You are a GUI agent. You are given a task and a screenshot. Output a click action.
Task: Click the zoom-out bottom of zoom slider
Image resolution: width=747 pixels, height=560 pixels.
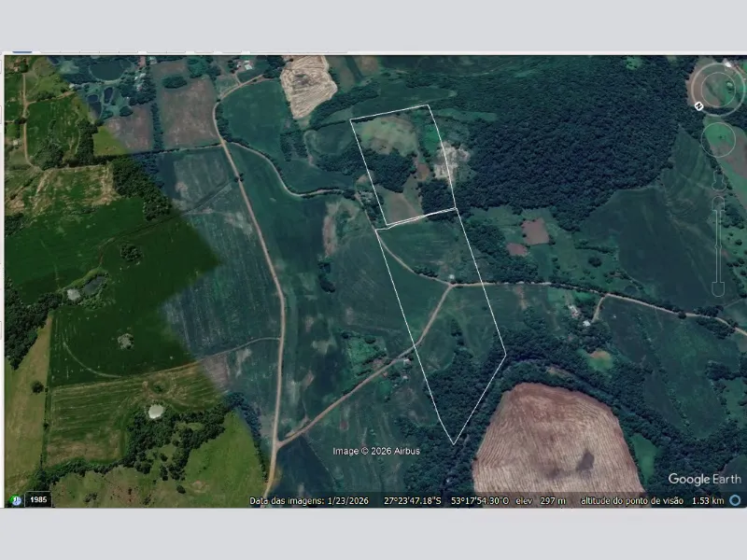coord(718,290)
